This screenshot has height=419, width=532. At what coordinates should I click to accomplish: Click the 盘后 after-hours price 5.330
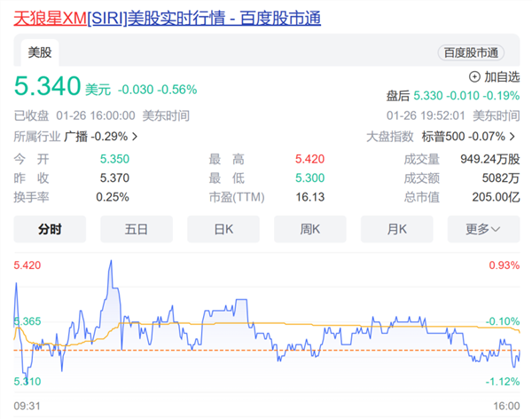coord(434,95)
